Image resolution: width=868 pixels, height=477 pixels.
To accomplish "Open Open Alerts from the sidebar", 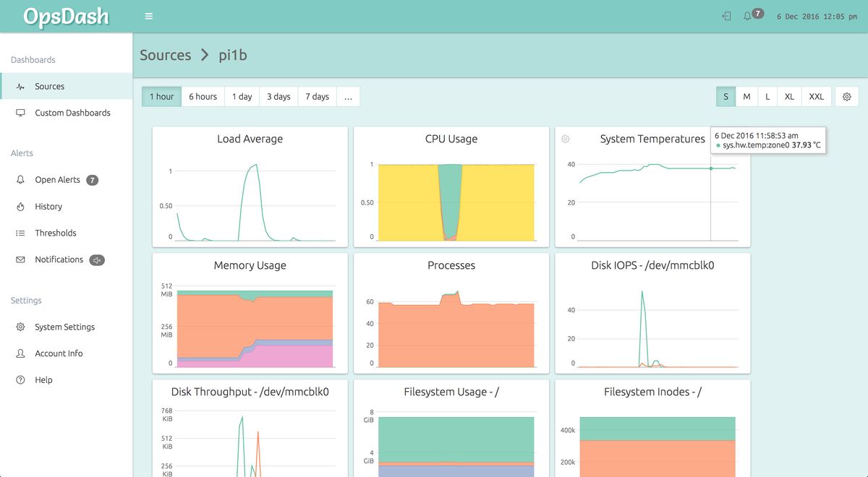I will coord(20,180).
